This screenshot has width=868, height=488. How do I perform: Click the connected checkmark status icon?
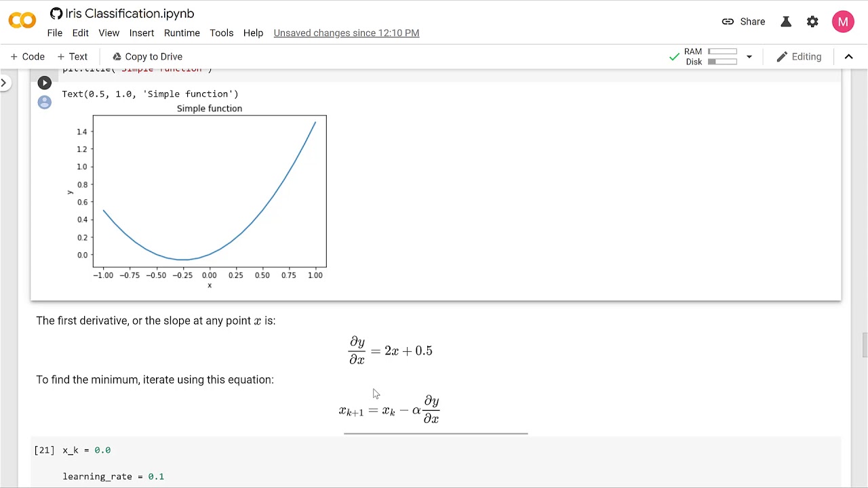pyautogui.click(x=674, y=57)
